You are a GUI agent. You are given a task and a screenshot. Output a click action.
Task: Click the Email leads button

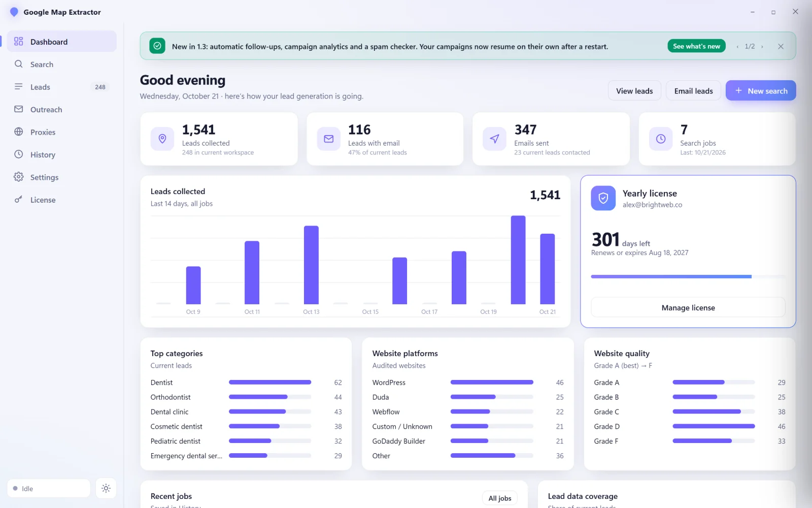click(x=693, y=91)
